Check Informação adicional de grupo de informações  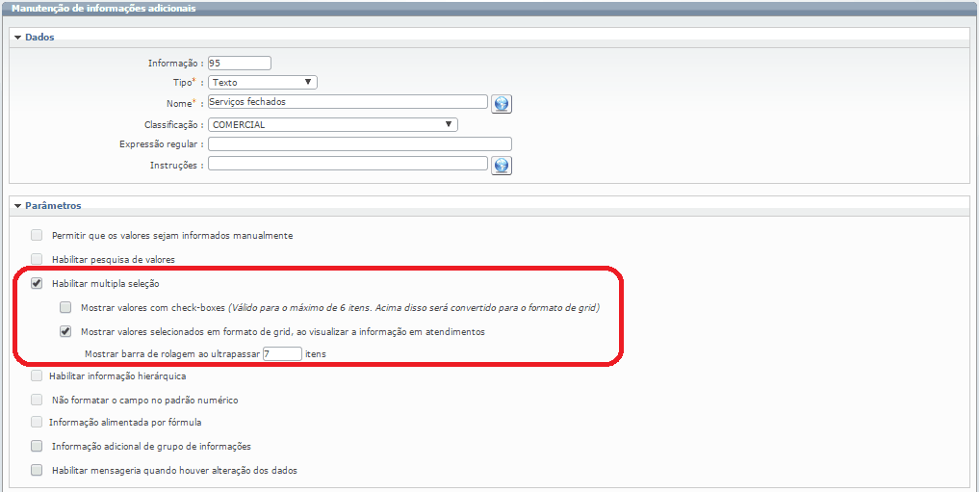point(37,447)
